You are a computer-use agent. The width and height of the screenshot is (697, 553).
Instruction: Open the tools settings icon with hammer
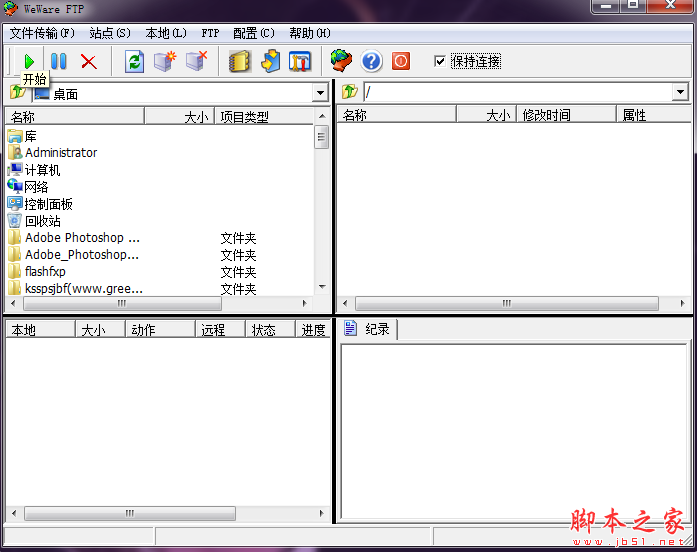pos(300,61)
